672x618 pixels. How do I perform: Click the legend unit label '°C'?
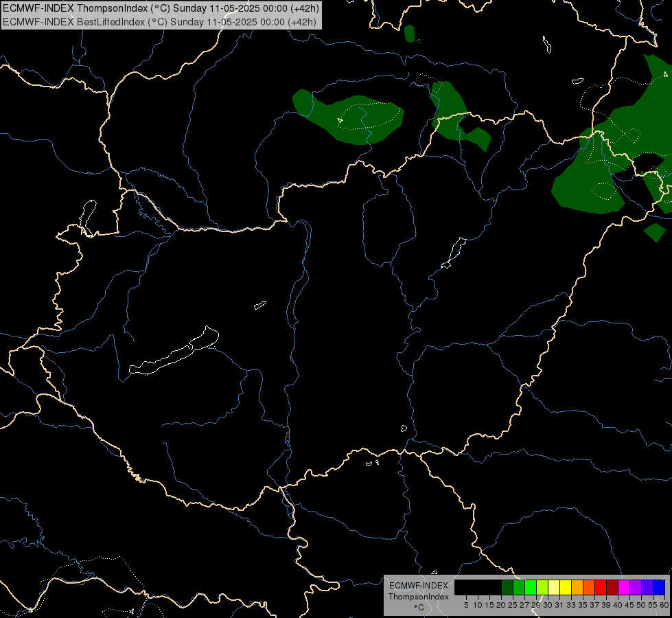pyautogui.click(x=419, y=608)
